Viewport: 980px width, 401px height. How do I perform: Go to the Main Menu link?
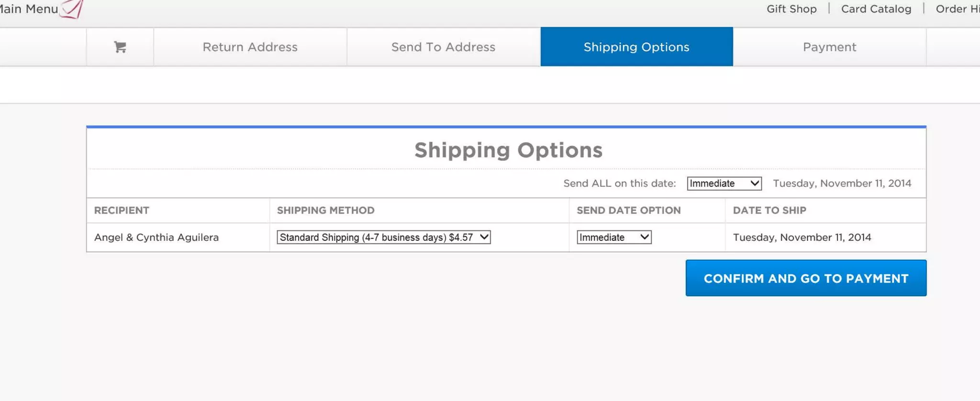(x=29, y=9)
